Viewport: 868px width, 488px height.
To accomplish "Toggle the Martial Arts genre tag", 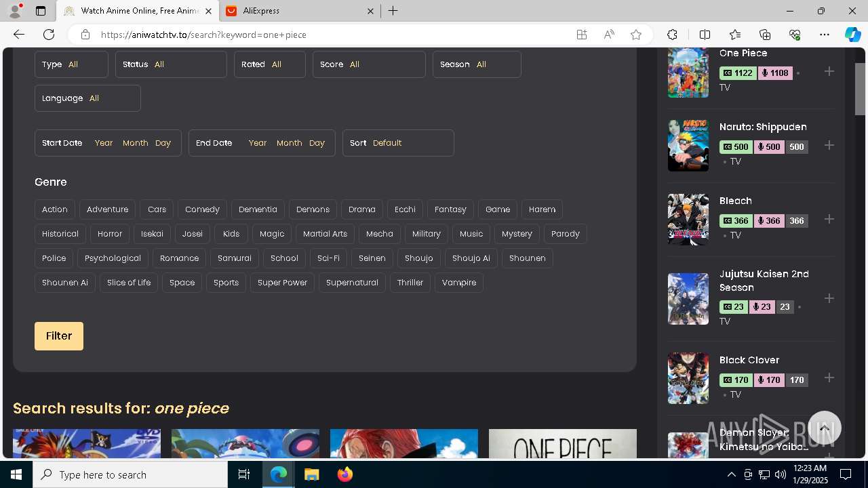I will click(325, 234).
